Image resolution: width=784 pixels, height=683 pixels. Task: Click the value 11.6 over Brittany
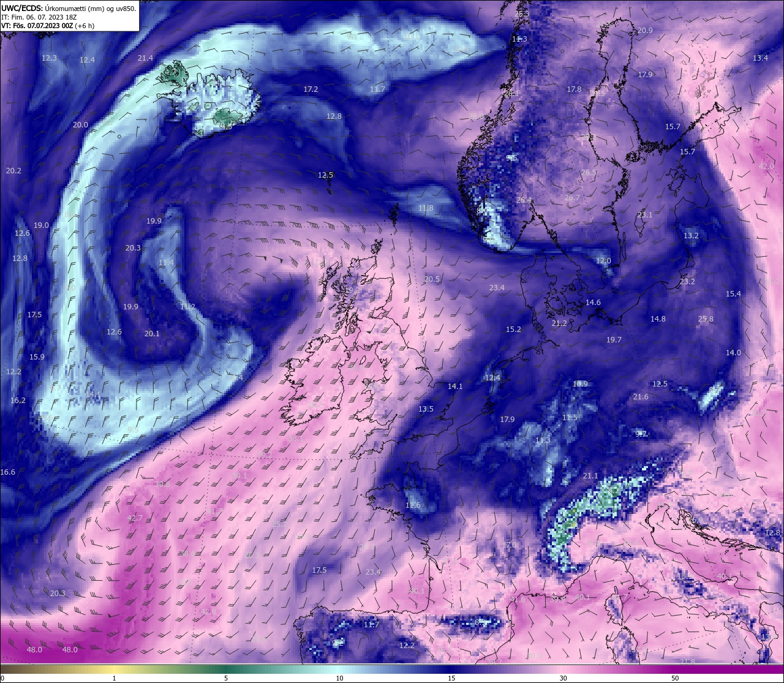(x=413, y=505)
